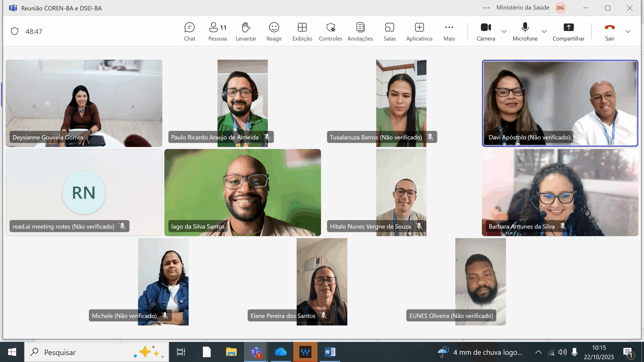This screenshot has width=644, height=362.
Task: Open the Chat panel
Action: click(189, 31)
